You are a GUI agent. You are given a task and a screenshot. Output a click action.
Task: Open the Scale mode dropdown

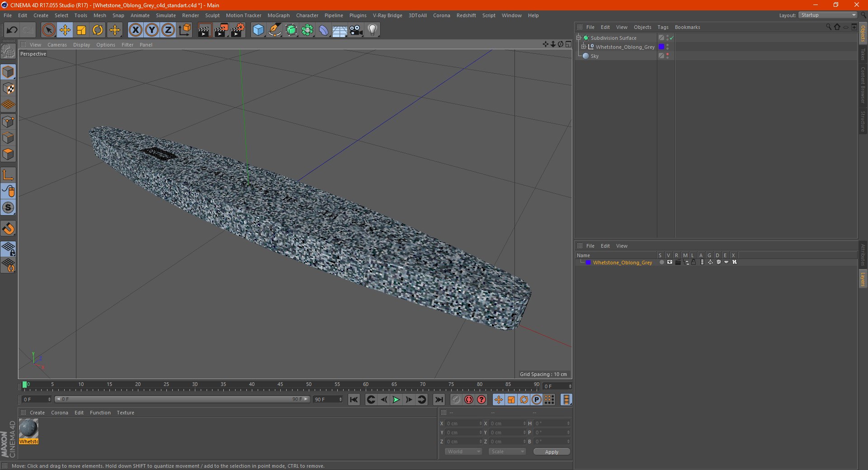pyautogui.click(x=507, y=451)
